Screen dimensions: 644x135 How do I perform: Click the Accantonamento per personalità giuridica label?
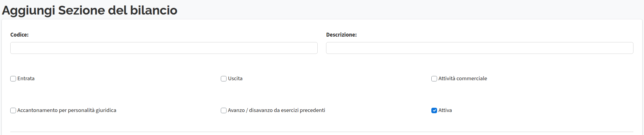[x=67, y=110]
